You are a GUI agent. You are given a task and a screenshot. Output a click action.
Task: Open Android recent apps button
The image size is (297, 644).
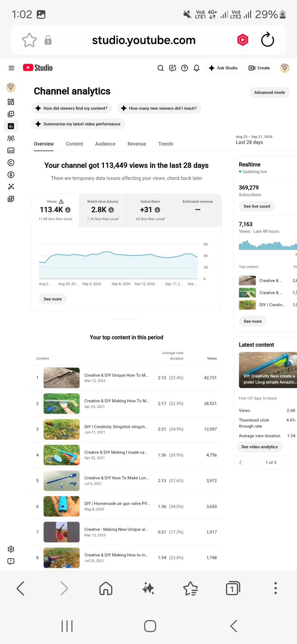67,626
